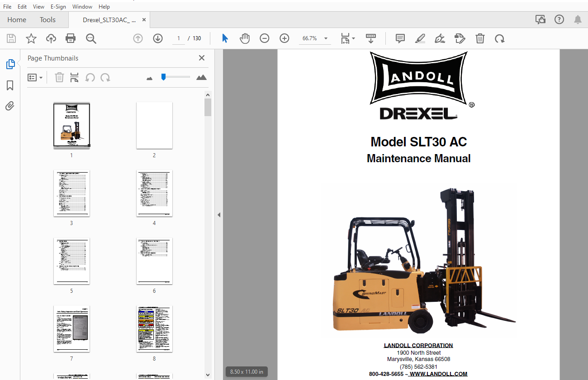Open the E-Sign menu
The width and height of the screenshot is (588, 380).
click(58, 7)
